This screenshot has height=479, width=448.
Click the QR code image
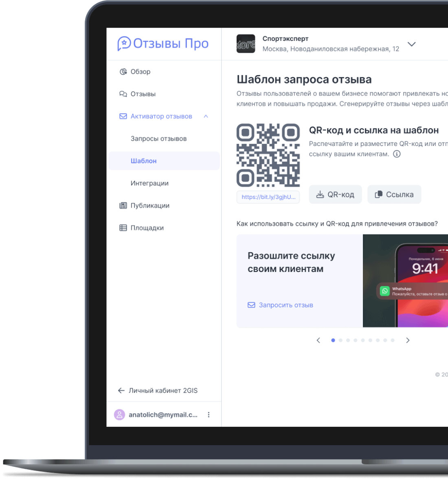click(x=268, y=155)
